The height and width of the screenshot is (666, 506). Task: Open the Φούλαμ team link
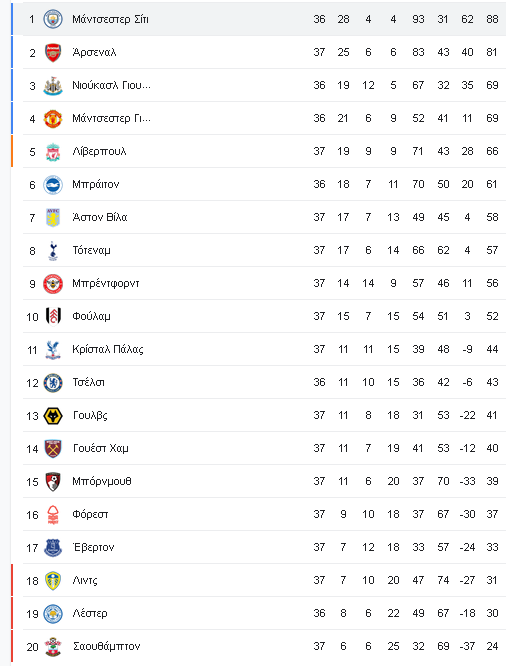(x=91, y=316)
